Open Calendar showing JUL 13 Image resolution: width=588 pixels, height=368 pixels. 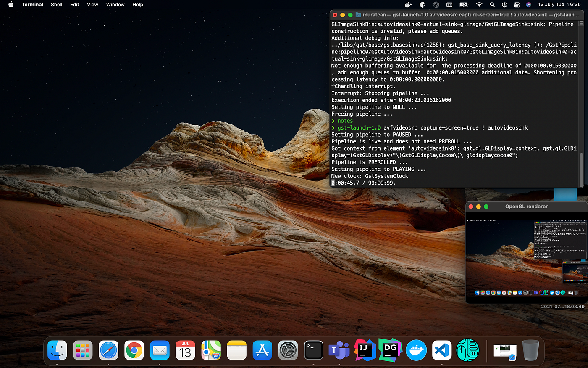click(x=185, y=350)
